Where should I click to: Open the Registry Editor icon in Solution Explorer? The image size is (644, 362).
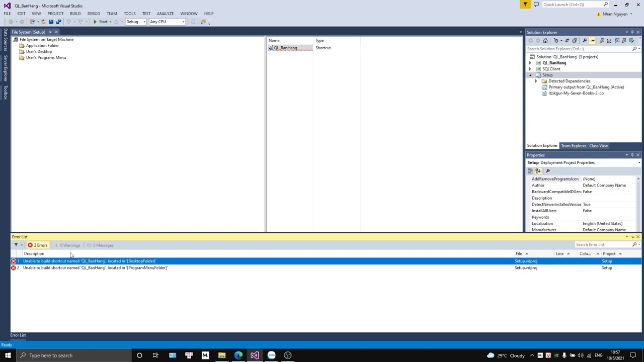point(609,41)
